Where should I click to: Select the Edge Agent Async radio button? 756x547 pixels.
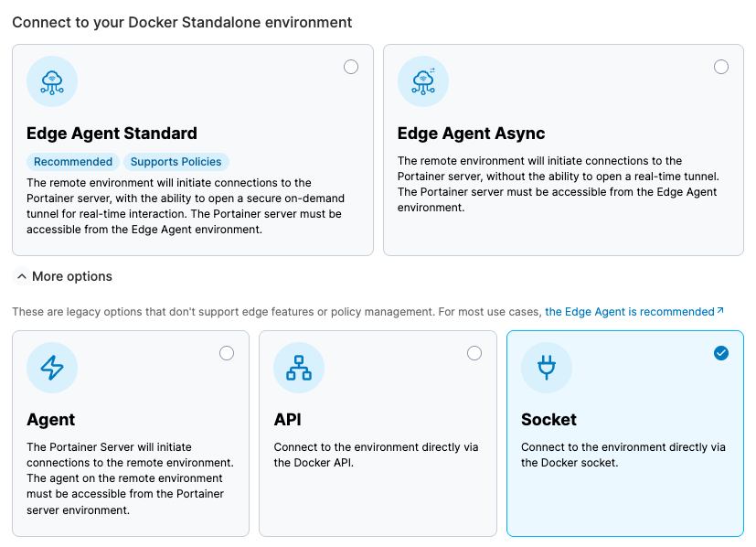pyautogui.click(x=721, y=67)
